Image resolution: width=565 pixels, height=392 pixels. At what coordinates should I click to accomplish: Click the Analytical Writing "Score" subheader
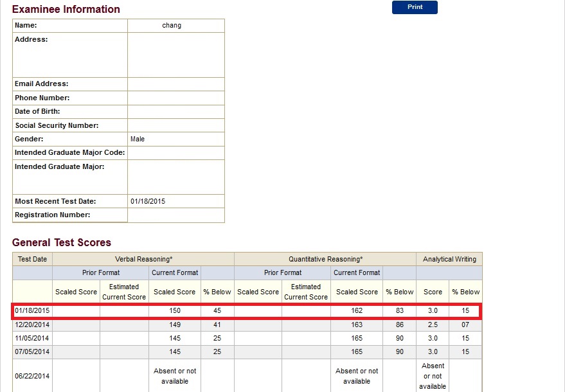click(433, 292)
